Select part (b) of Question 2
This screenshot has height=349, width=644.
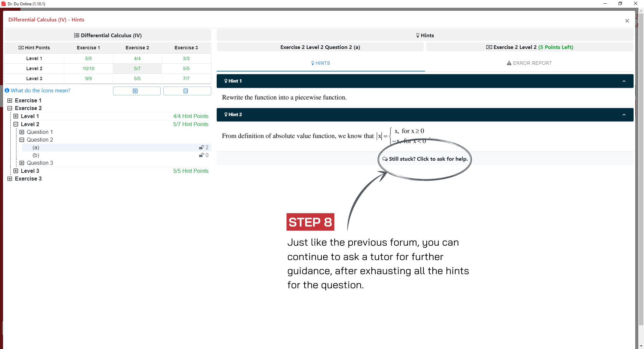(116, 155)
